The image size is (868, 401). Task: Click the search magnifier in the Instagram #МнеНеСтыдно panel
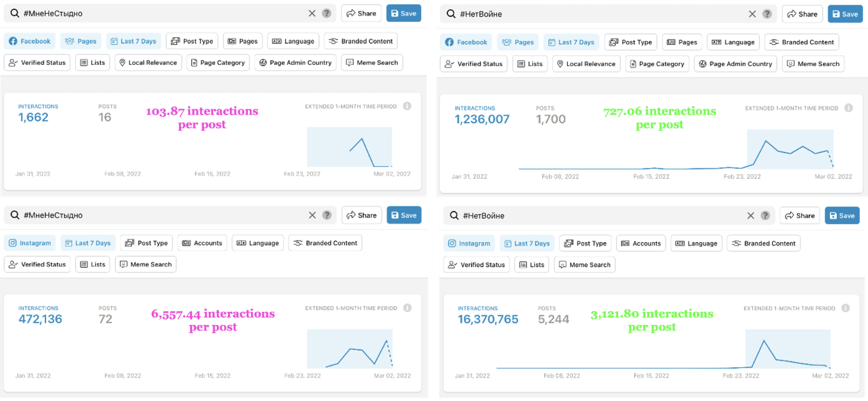coord(15,215)
